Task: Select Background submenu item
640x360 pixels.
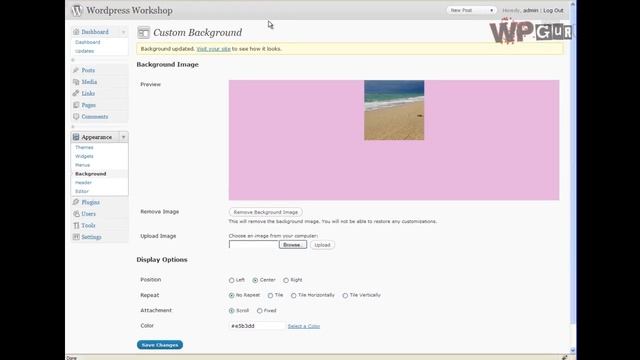Action: click(91, 174)
